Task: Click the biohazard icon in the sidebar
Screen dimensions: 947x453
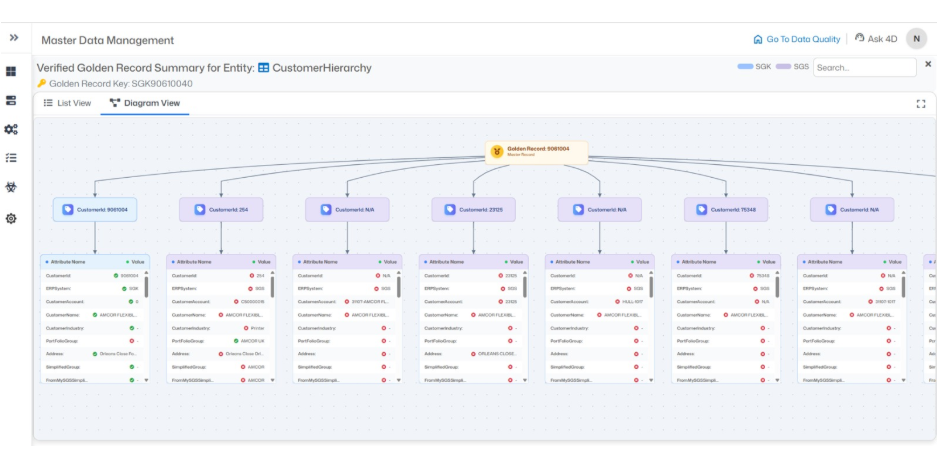Action: coord(12,188)
